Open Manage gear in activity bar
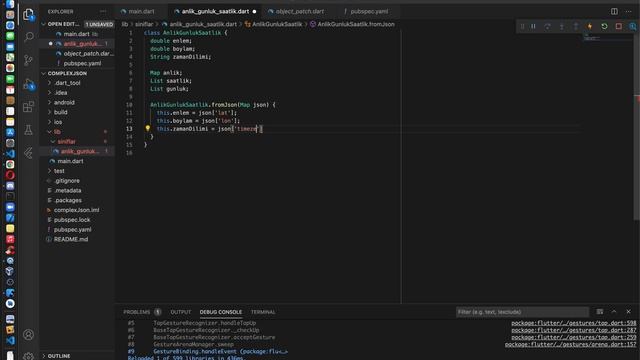Image resolution: width=640 pixels, height=360 pixels. point(29,356)
